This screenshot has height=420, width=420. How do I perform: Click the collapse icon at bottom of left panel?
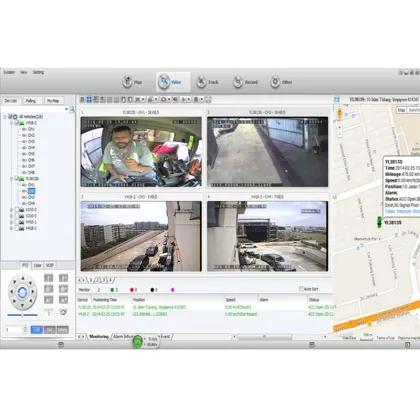click(x=61, y=345)
